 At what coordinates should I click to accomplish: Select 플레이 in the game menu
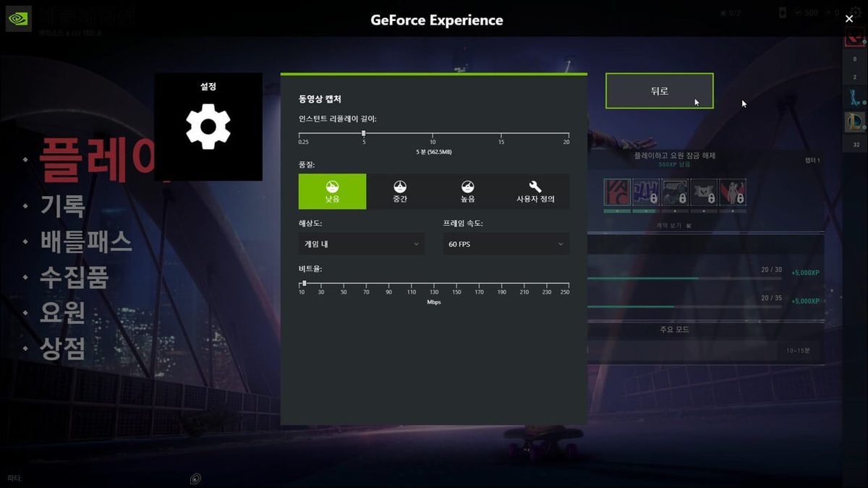pos(96,159)
